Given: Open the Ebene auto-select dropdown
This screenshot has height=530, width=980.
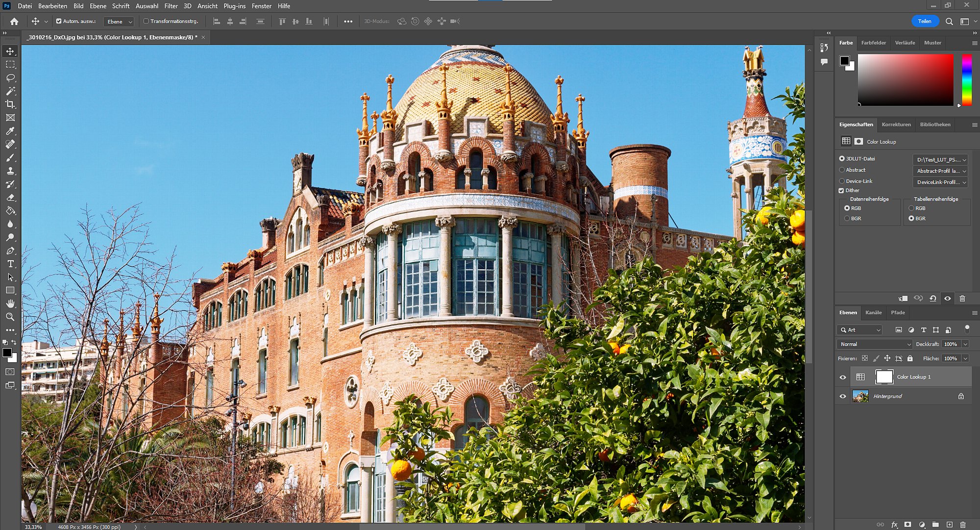Looking at the screenshot, I should tap(119, 22).
